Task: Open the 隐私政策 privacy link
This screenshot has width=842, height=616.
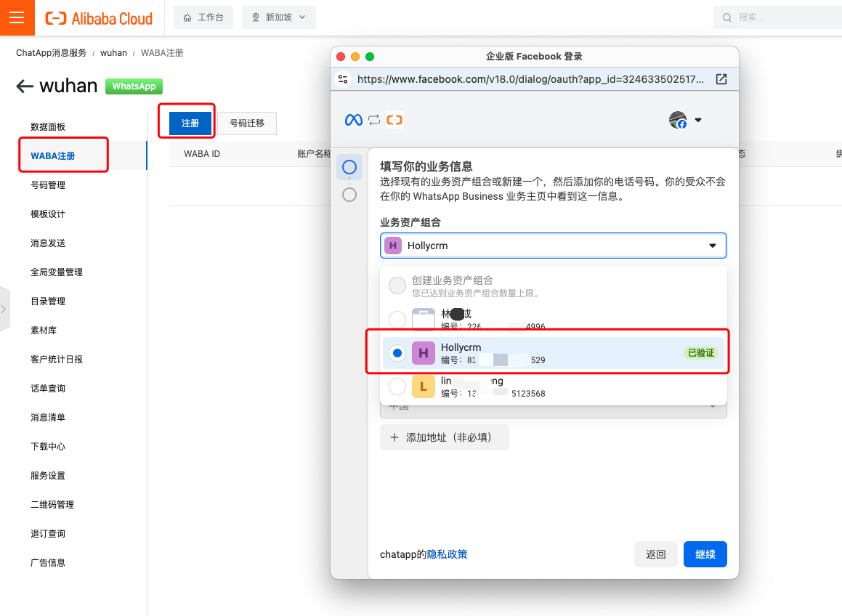Action: 447,554
